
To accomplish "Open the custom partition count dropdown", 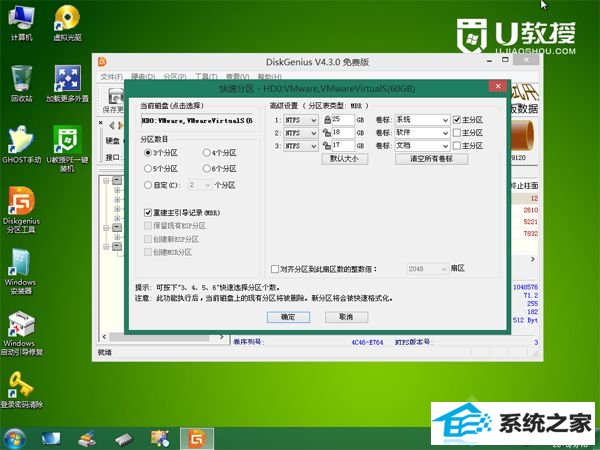I will click(x=200, y=185).
